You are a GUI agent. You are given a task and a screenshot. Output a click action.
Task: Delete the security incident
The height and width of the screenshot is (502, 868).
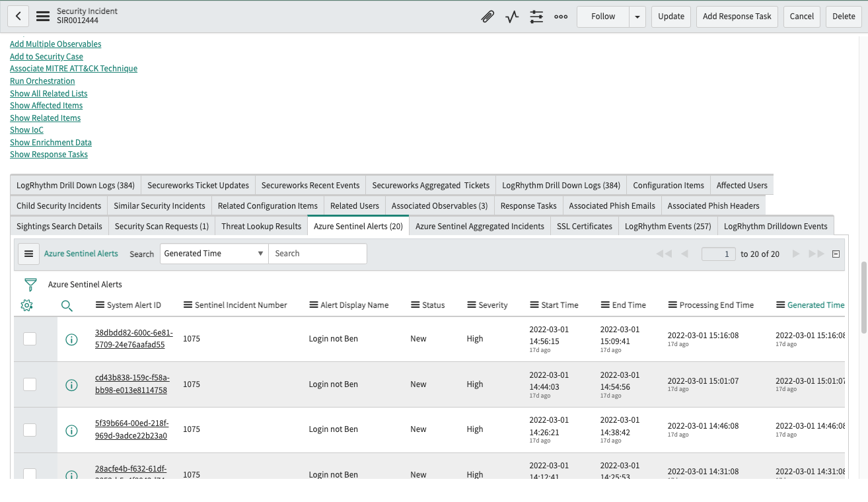(x=844, y=17)
